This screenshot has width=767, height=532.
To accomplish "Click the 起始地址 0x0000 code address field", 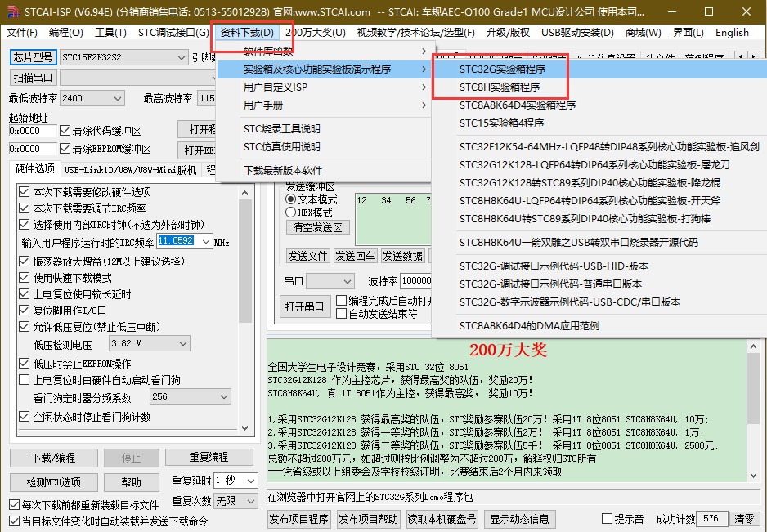I will pyautogui.click(x=33, y=131).
